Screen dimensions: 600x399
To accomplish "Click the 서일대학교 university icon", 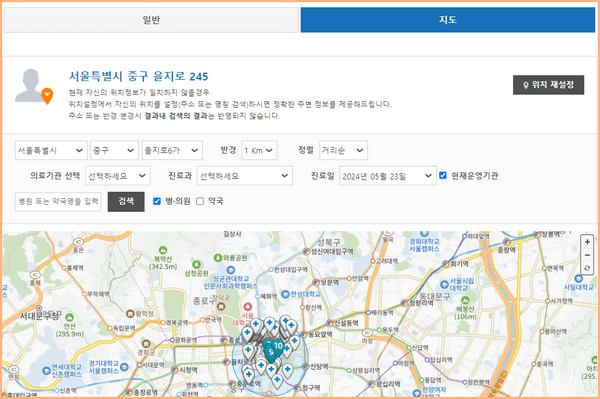I will coord(579,278).
